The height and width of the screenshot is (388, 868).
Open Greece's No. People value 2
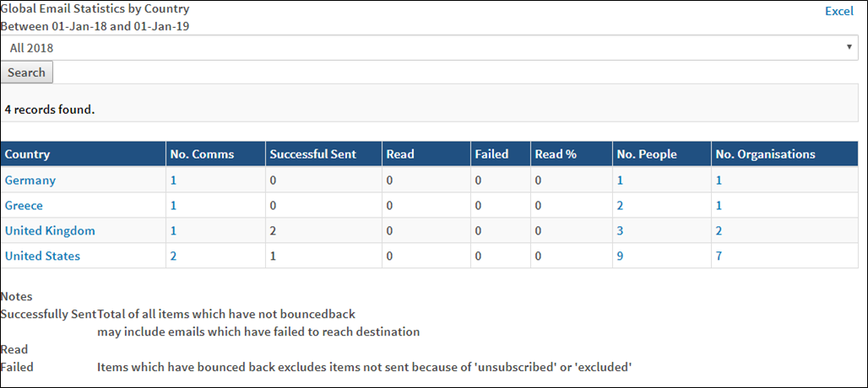620,206
